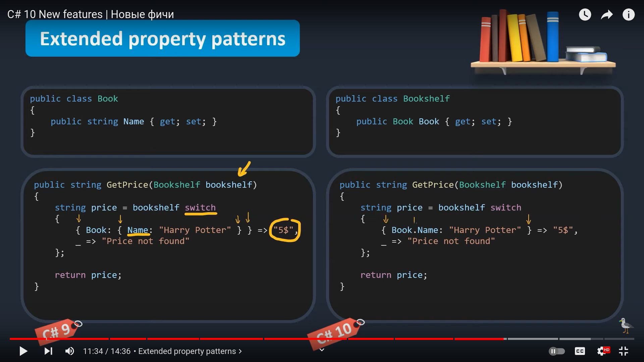Viewport: 644px width, 362px height.
Task: Click the small chevron below the progress bar
Action: coord(322,350)
